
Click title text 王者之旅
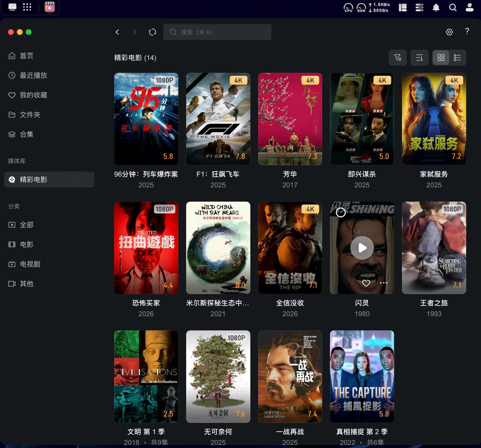434,303
